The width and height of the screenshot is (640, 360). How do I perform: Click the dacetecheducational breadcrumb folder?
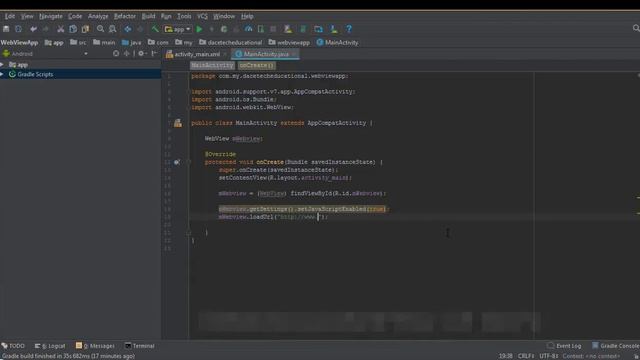click(231, 42)
